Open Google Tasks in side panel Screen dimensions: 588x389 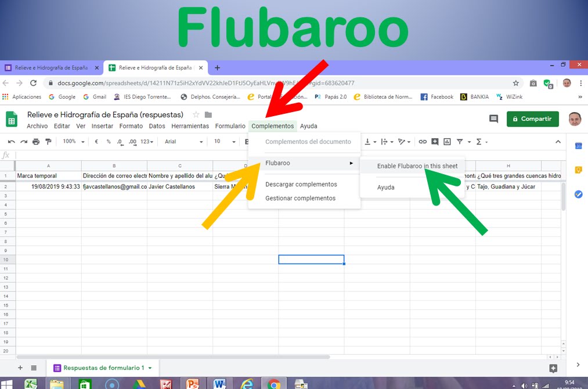point(579,195)
